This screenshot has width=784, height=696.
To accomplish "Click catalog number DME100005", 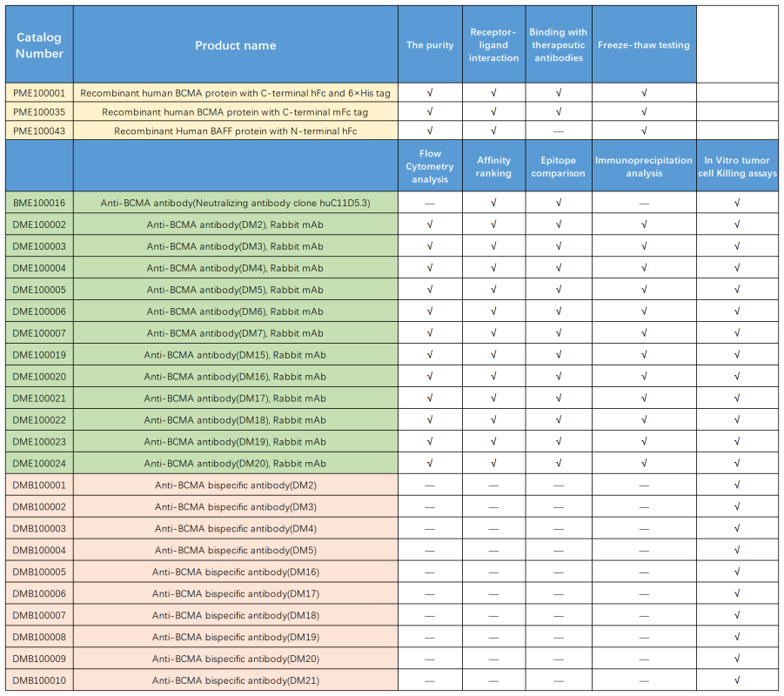I will click(x=39, y=290).
